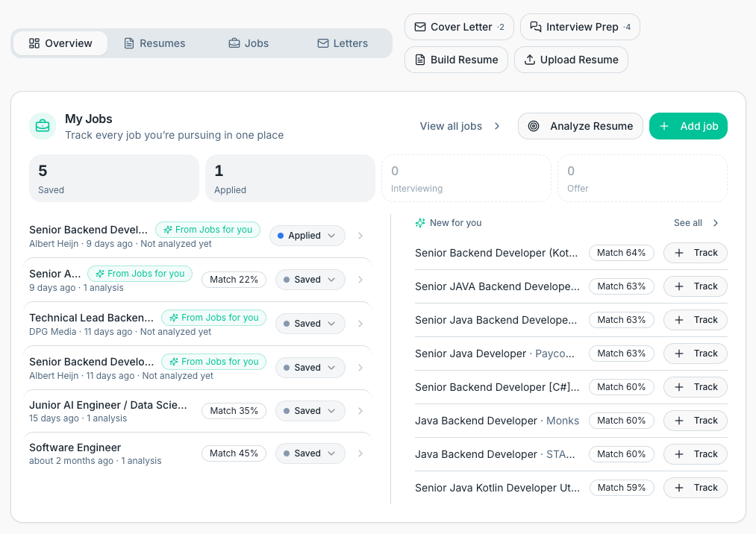Click the arrow next to See all
Image resolution: width=756 pixels, height=534 pixels.
pyautogui.click(x=716, y=223)
